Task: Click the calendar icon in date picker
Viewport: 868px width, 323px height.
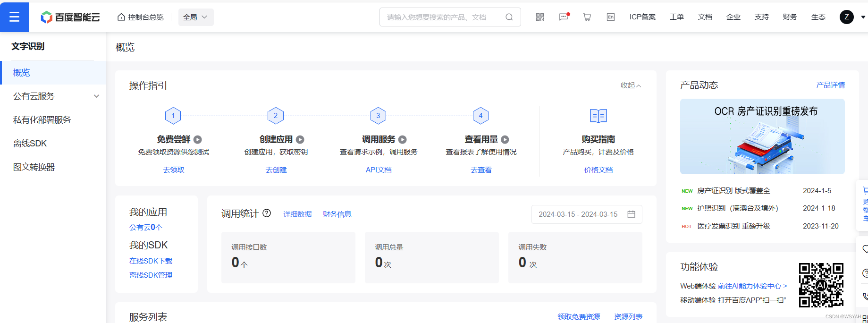Action: [x=631, y=214]
